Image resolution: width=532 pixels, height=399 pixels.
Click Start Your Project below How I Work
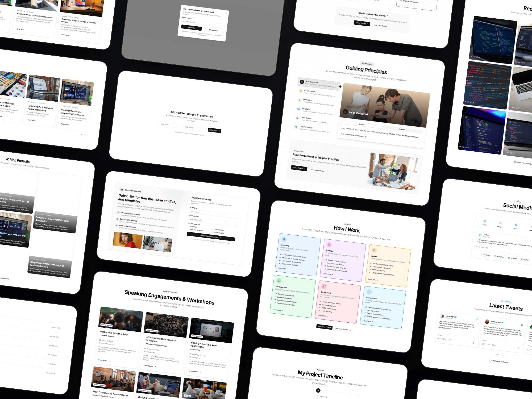click(325, 327)
